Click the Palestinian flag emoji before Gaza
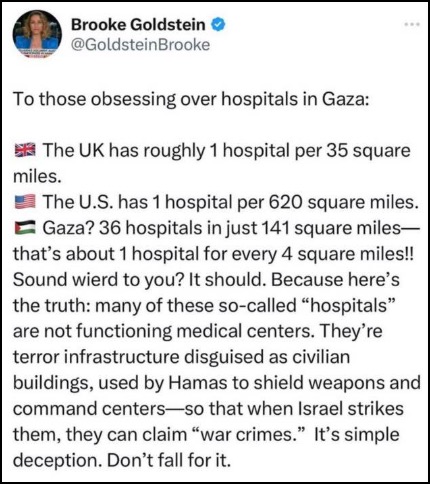This screenshot has width=430, height=484. (25, 228)
